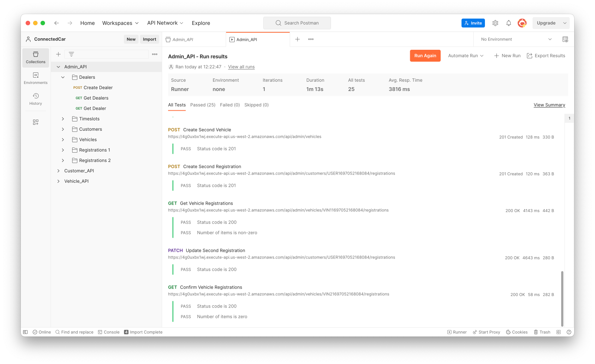Switch to the All Tests tab
This screenshot has width=595, height=364.
tap(177, 105)
